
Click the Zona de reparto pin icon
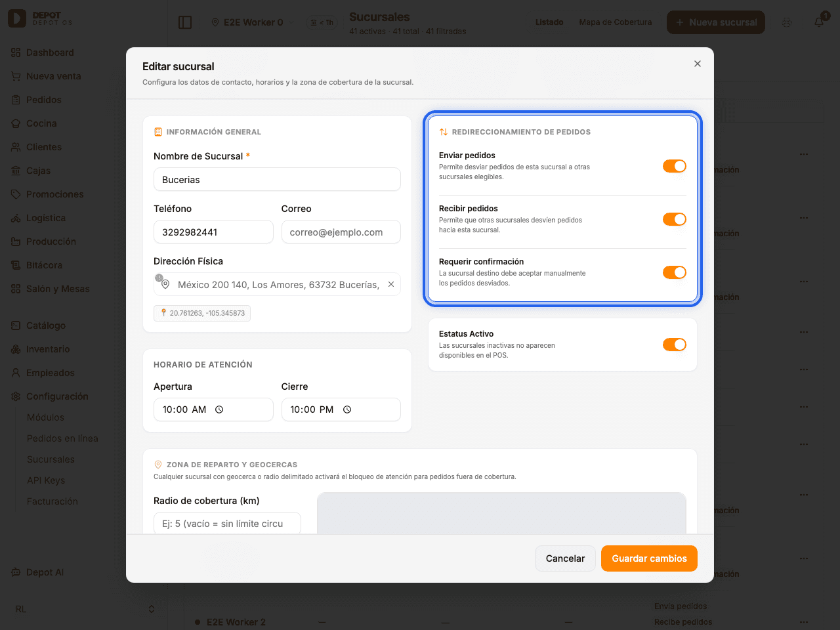click(158, 465)
